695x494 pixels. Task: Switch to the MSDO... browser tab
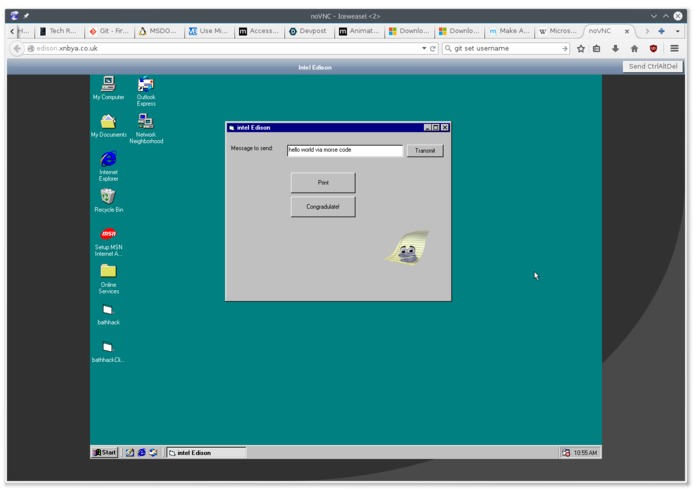159,31
